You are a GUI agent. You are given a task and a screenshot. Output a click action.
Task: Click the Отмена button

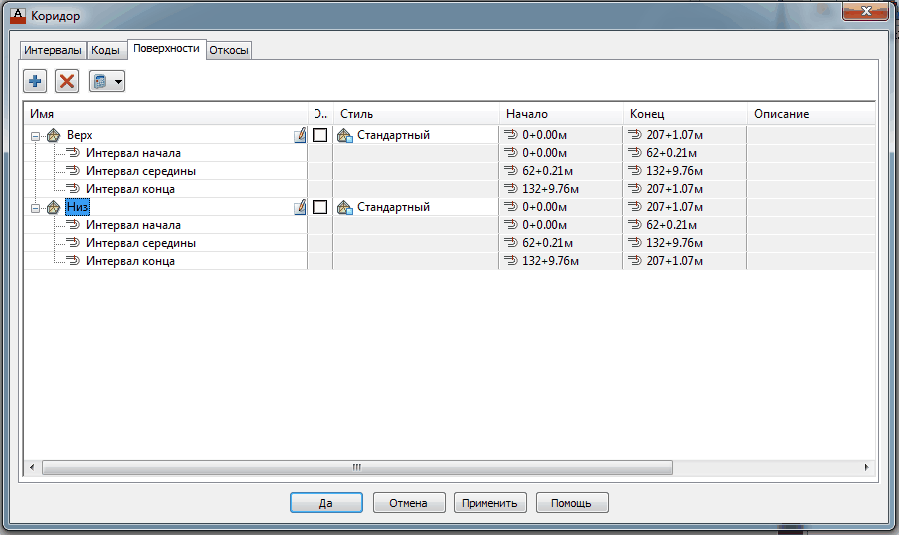click(x=408, y=503)
